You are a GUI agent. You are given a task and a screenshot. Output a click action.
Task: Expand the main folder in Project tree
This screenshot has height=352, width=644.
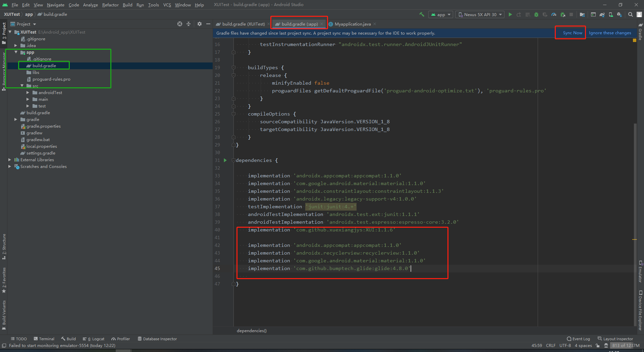pos(28,99)
